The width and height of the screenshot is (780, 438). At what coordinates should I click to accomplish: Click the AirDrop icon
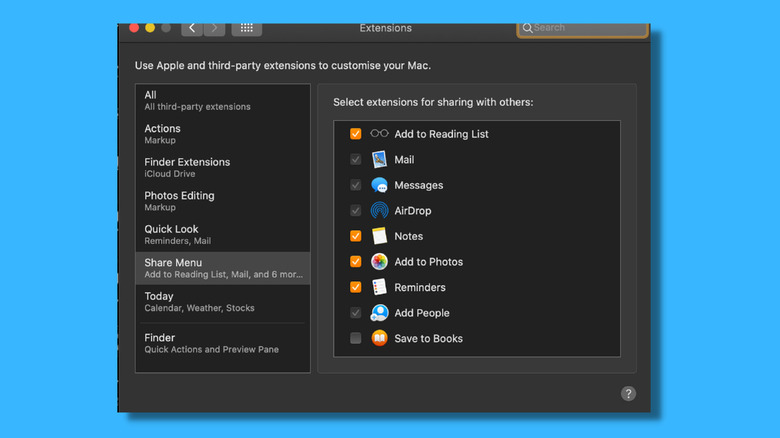click(x=379, y=211)
